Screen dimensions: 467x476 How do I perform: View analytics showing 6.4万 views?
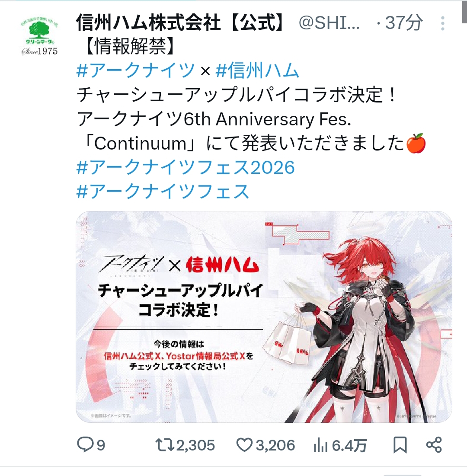click(340, 445)
